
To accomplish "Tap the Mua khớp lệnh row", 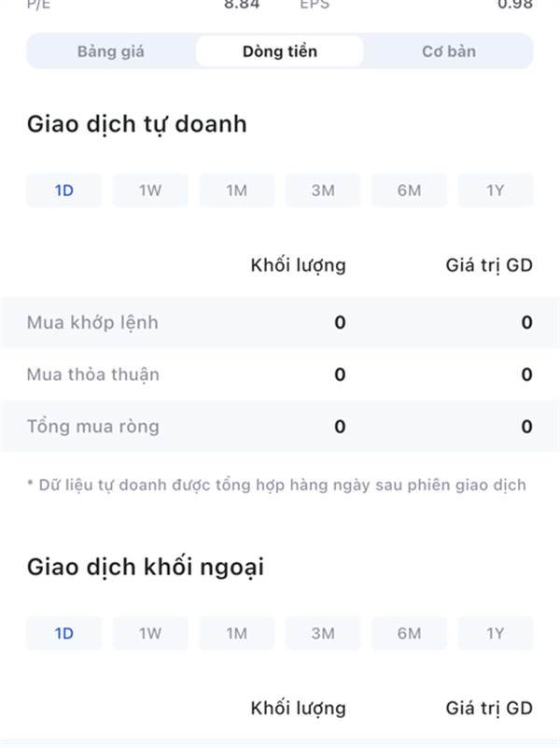I will point(280,322).
